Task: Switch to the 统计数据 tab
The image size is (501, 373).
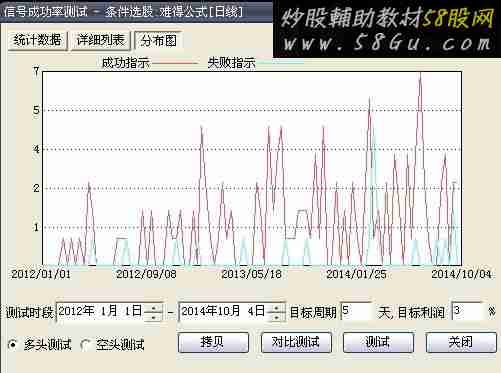Action: point(37,41)
